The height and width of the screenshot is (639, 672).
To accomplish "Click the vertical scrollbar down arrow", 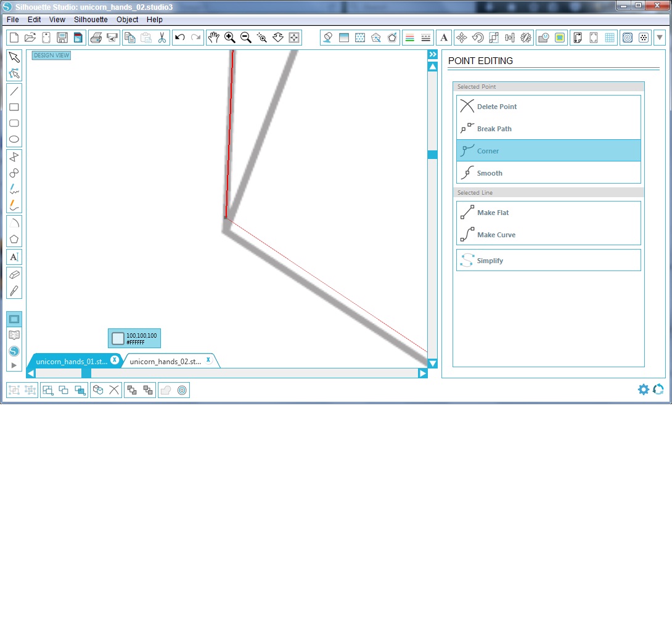I will (433, 364).
